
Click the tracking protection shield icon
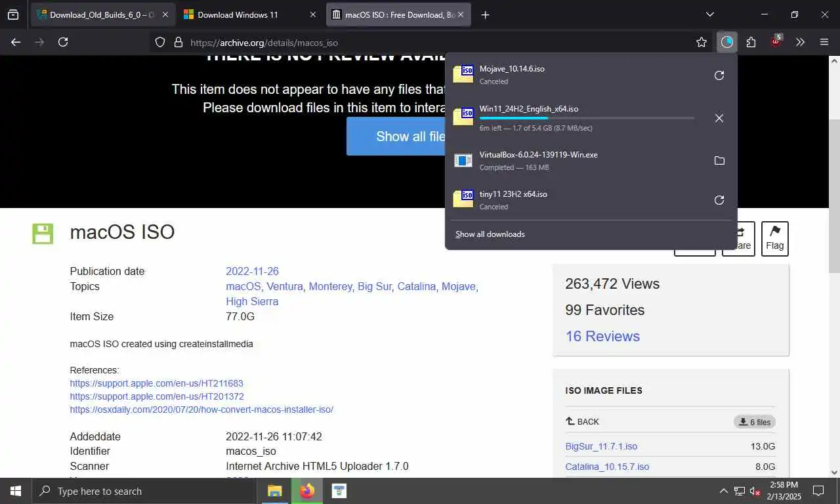(159, 42)
